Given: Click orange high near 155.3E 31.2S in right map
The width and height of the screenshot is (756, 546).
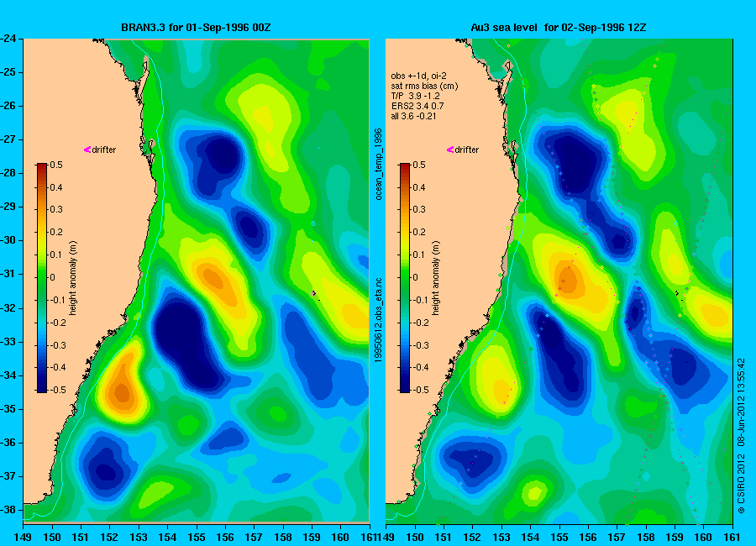Looking at the screenshot, I should click(568, 279).
